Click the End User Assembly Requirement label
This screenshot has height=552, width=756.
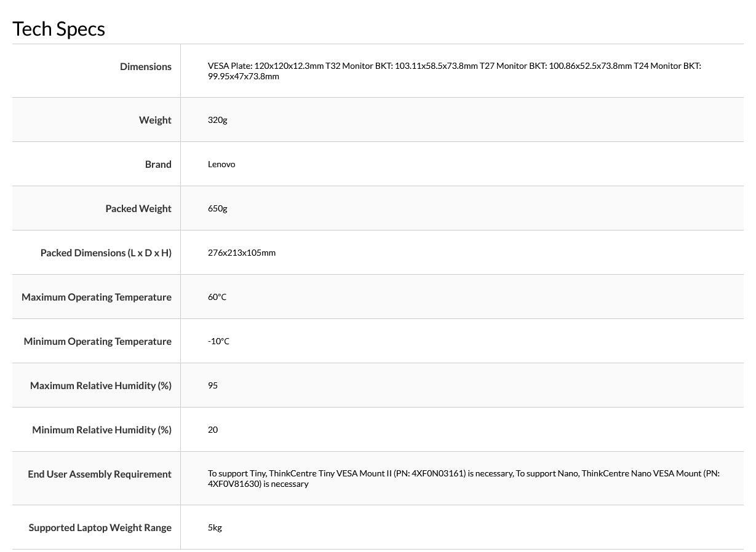(100, 474)
